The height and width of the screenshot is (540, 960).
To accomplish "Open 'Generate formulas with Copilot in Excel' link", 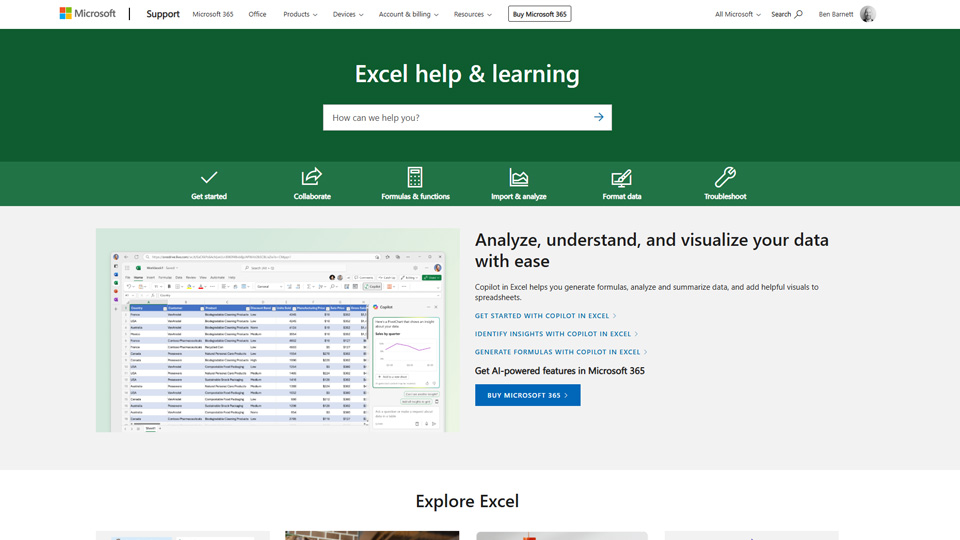I will tap(561, 352).
